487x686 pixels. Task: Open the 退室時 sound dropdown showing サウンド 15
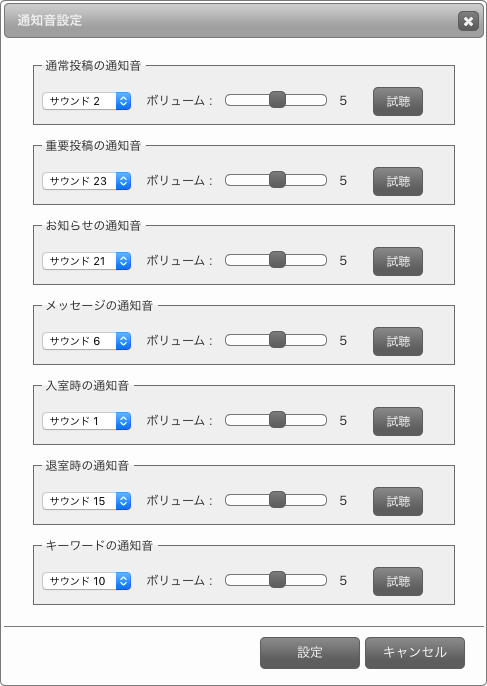click(x=87, y=501)
